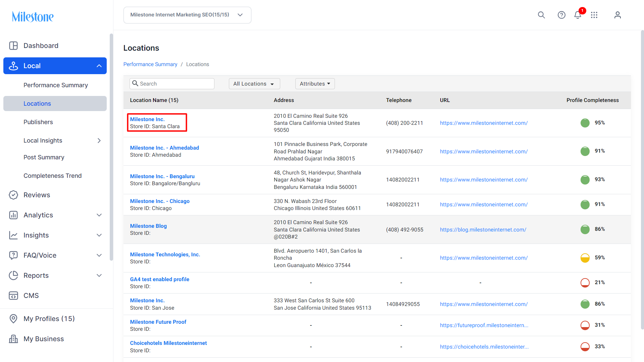Open the All Locations filter dropdown

[x=254, y=84]
